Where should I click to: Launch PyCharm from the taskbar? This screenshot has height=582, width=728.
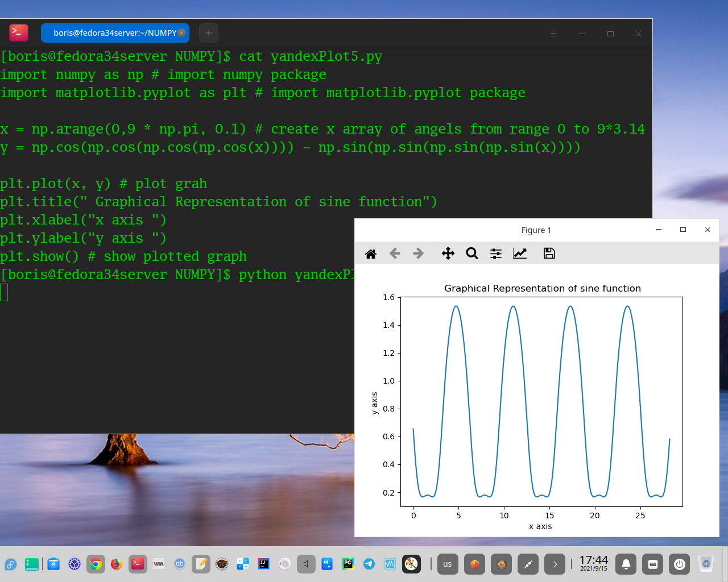pyautogui.click(x=348, y=564)
